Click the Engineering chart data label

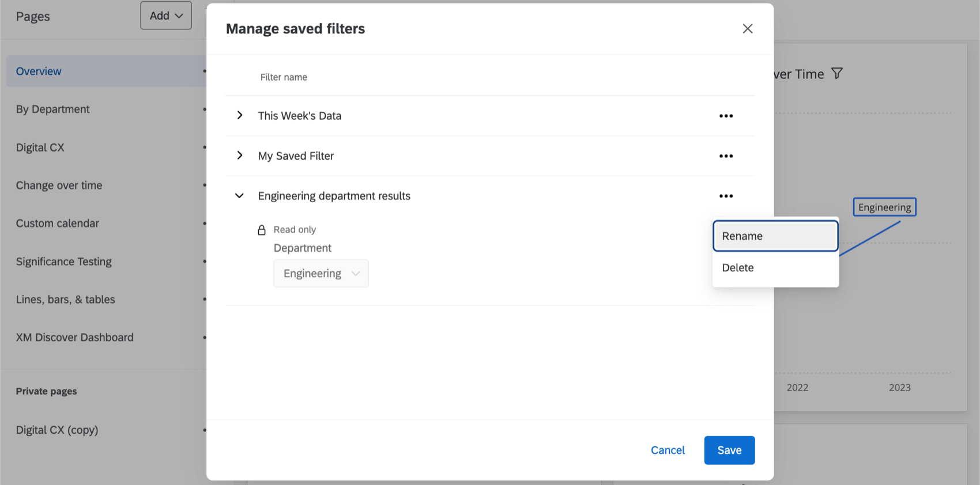[884, 207]
